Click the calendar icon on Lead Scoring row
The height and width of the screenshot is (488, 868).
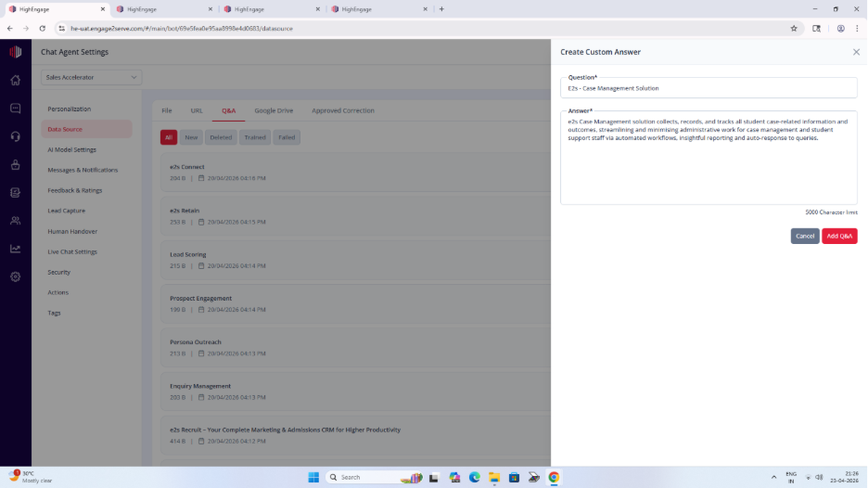[x=201, y=266]
